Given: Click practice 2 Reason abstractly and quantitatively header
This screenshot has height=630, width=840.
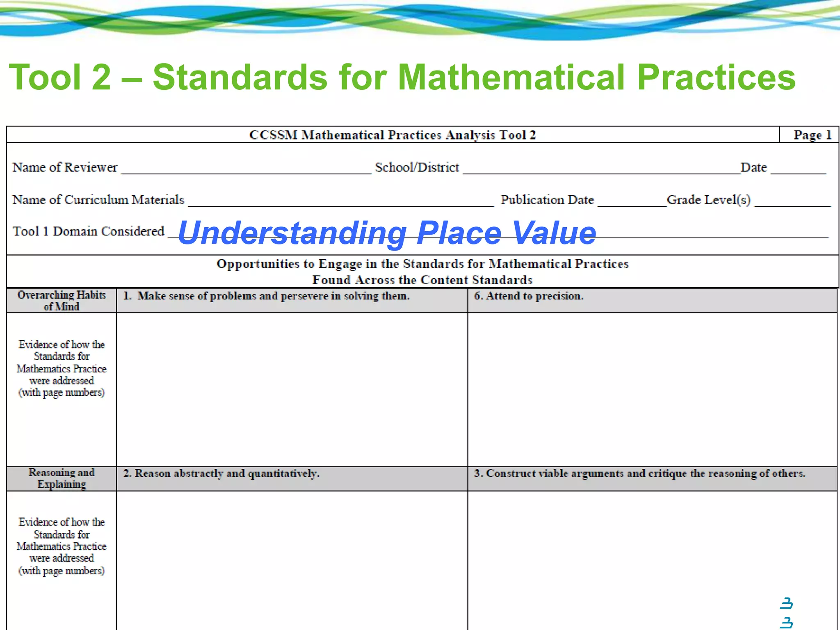Looking at the screenshot, I should pos(292,479).
